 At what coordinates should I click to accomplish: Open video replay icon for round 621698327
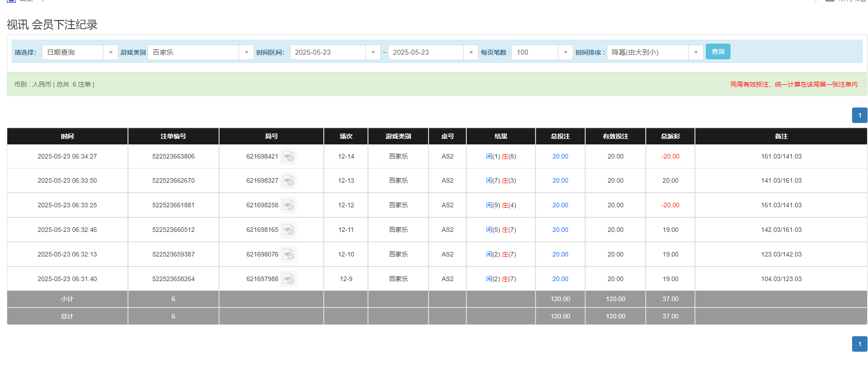288,181
